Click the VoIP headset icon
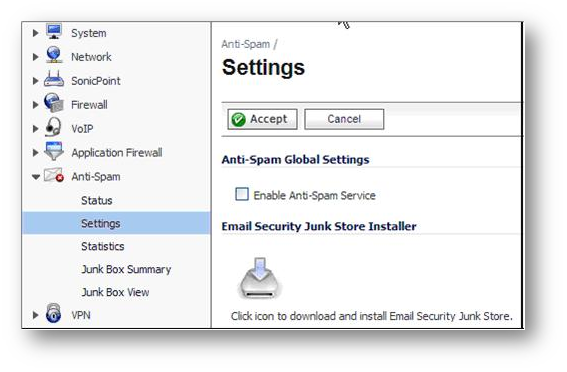 [53, 127]
